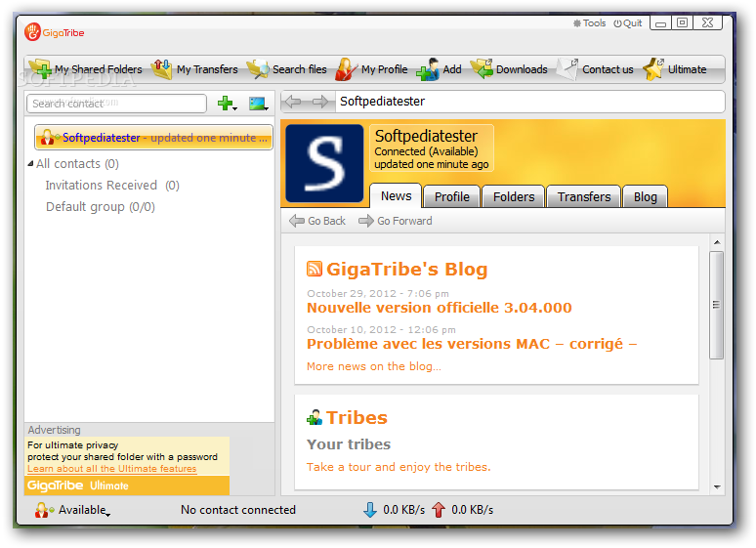Open the Tribes heading link

pos(357,418)
